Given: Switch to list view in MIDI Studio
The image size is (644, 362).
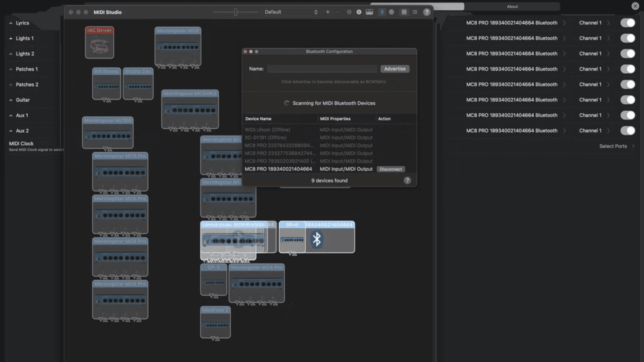Looking at the screenshot, I should 414,12.
